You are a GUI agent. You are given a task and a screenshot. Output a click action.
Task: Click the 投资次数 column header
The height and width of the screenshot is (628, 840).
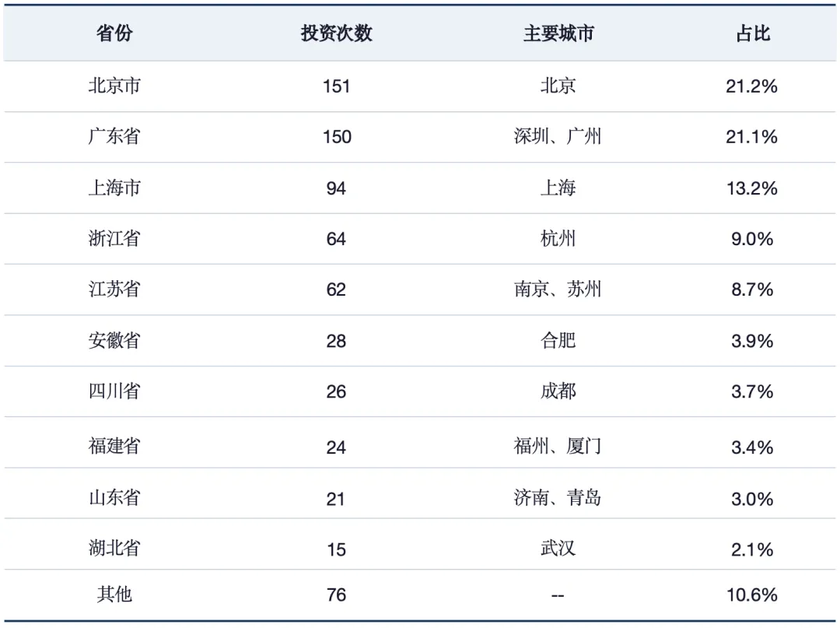pyautogui.click(x=337, y=33)
